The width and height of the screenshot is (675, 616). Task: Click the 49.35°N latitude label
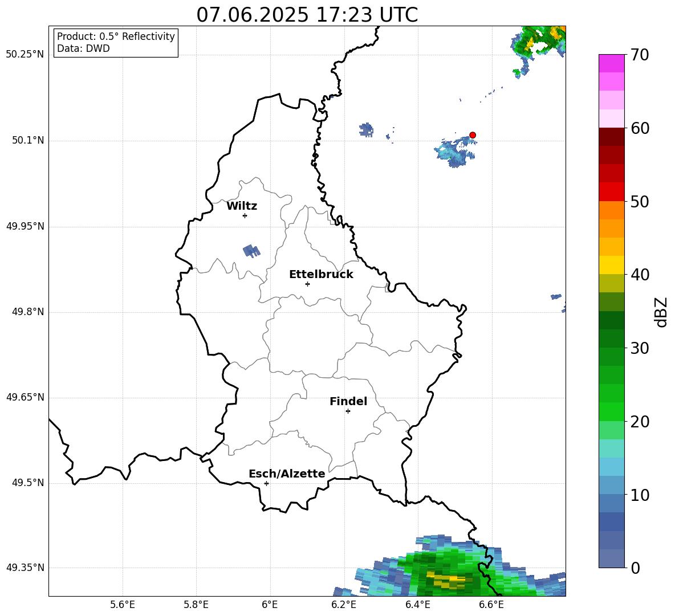[x=26, y=568]
